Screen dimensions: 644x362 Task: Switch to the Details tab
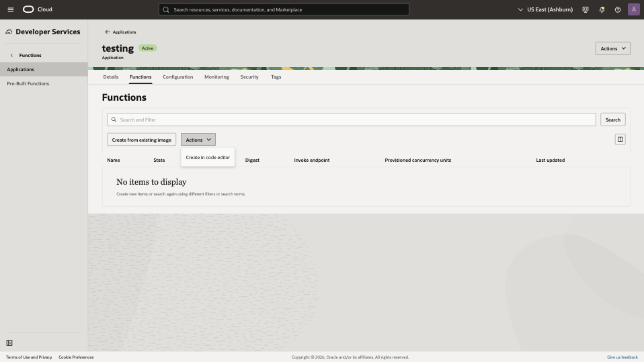[x=111, y=77]
